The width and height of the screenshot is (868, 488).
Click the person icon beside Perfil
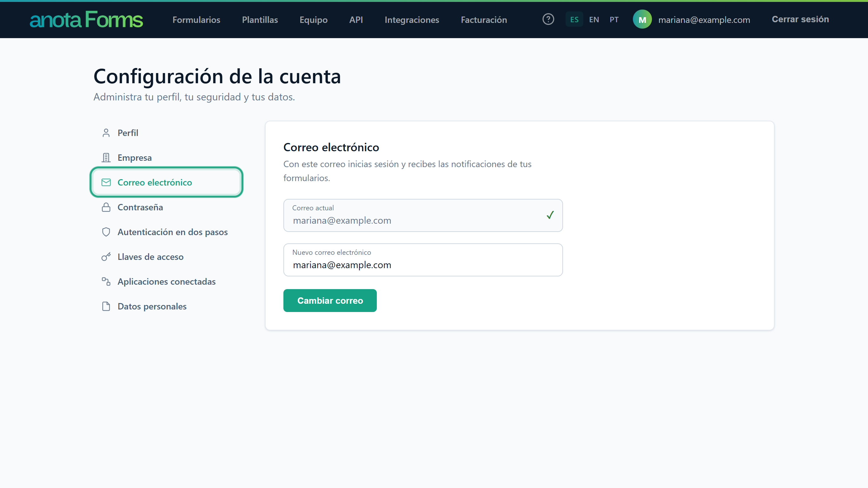point(106,133)
